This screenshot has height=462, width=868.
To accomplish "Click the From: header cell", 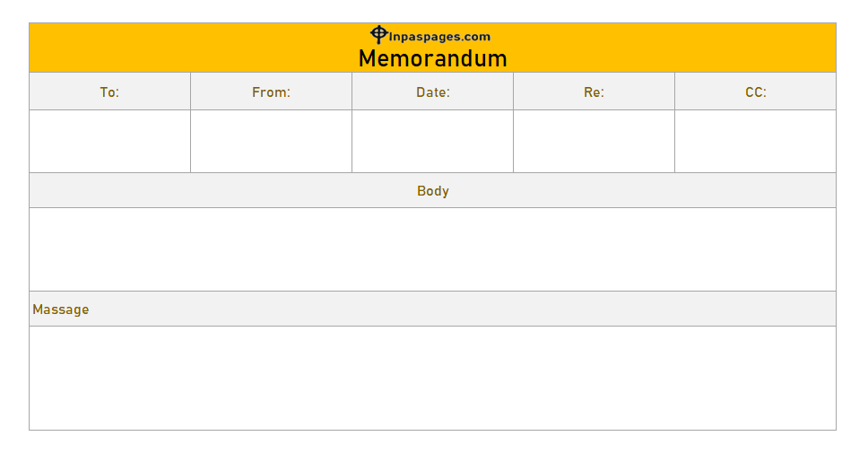I will 271,92.
